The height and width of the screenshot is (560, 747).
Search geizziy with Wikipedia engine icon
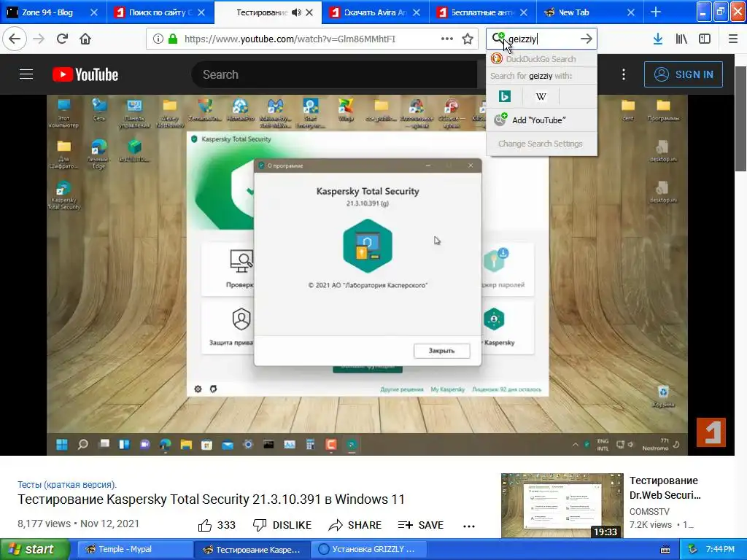[x=541, y=96]
